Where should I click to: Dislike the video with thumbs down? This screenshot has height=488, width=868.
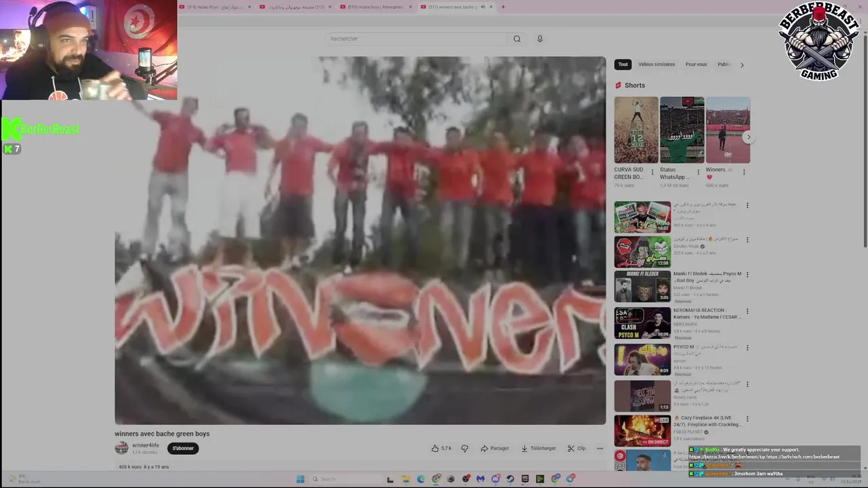[465, 448]
